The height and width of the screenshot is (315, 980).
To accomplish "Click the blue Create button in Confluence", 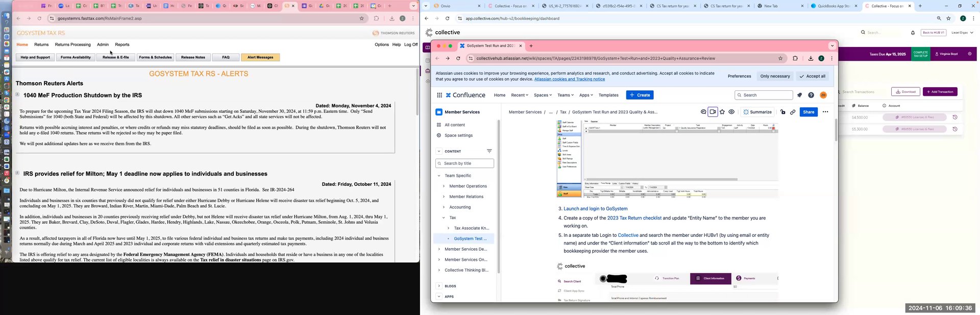I will [x=640, y=95].
